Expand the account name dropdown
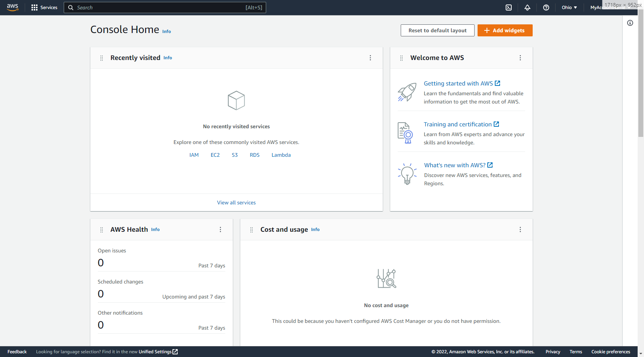This screenshot has height=357, width=644. (600, 7)
